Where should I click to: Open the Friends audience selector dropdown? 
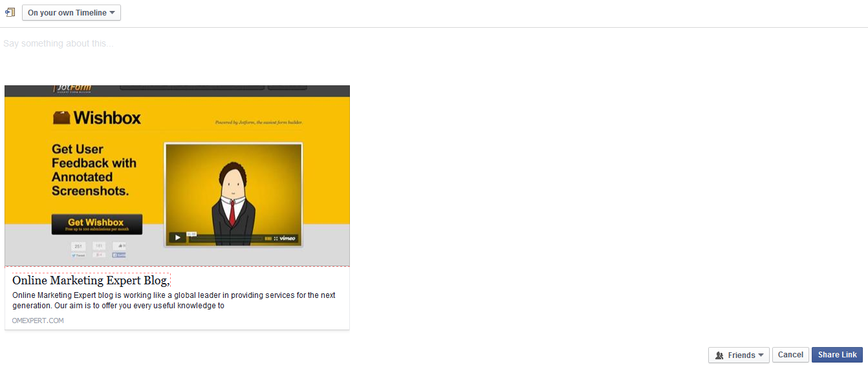(739, 355)
